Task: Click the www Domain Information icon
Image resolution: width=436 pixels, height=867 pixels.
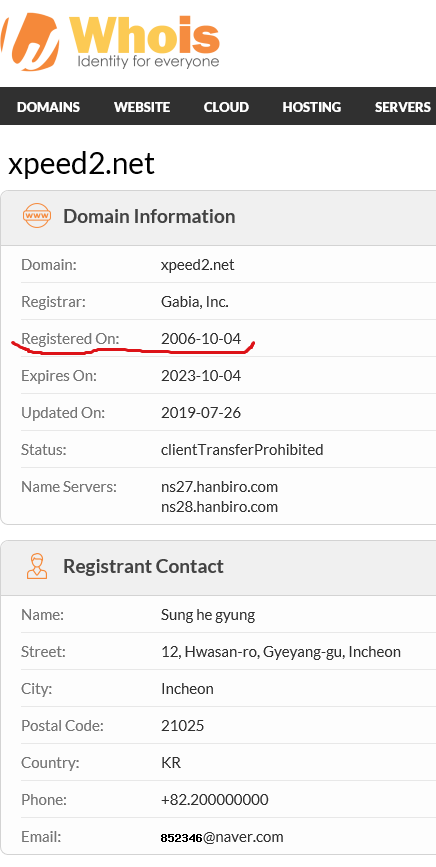Action: (x=37, y=216)
